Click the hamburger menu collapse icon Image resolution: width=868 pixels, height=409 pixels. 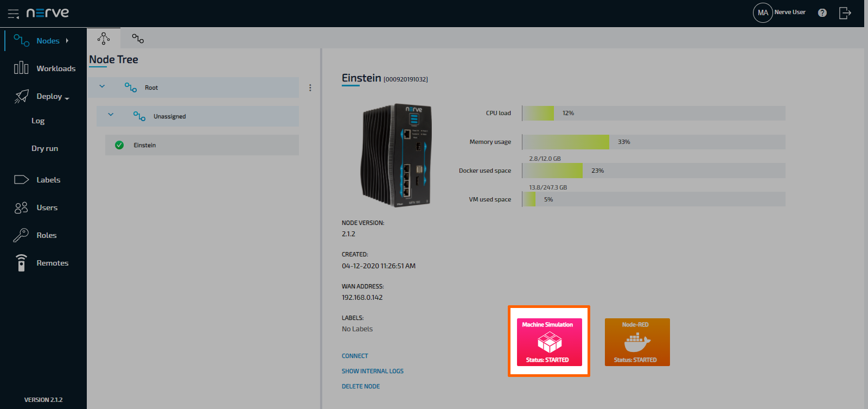tap(13, 14)
